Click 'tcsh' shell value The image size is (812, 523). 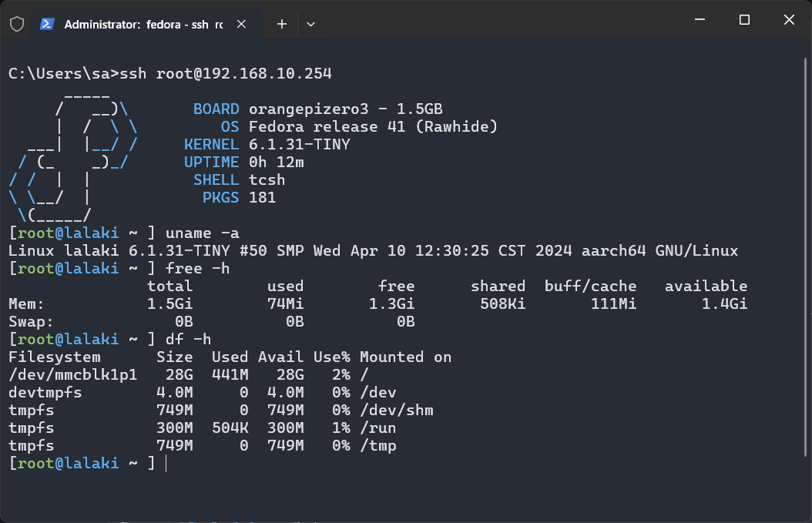(x=267, y=179)
